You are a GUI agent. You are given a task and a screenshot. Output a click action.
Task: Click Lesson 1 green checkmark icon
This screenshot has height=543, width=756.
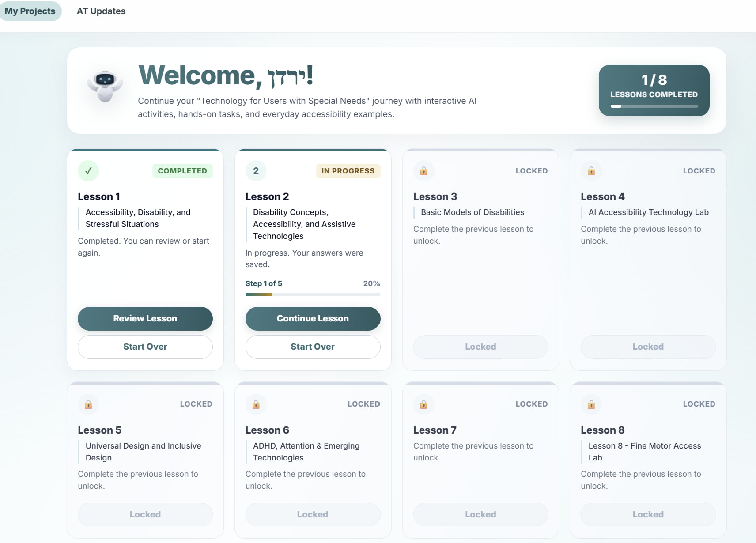click(x=88, y=171)
